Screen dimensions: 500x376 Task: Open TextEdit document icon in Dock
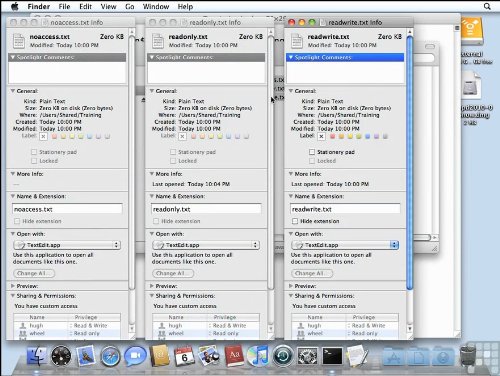pos(357,356)
